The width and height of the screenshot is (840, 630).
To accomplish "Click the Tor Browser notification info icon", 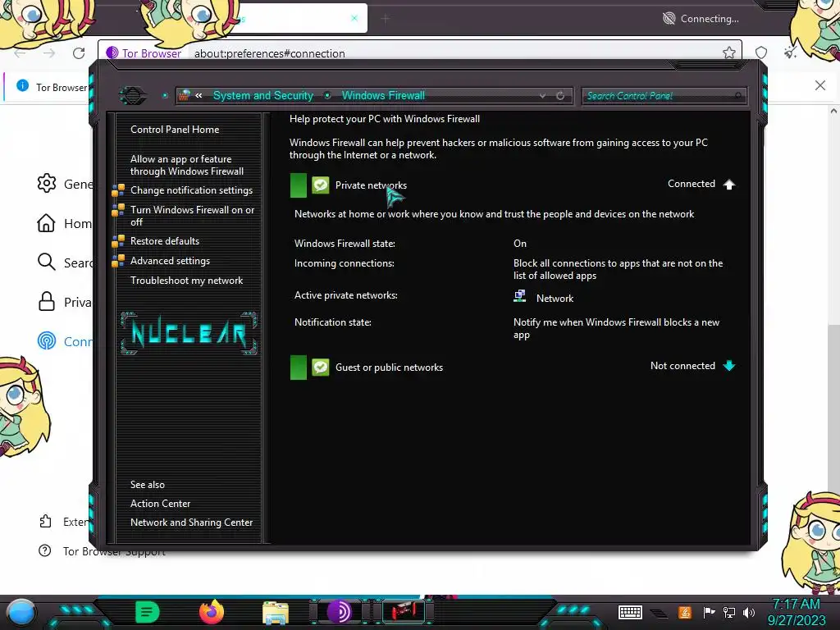I will (x=22, y=85).
